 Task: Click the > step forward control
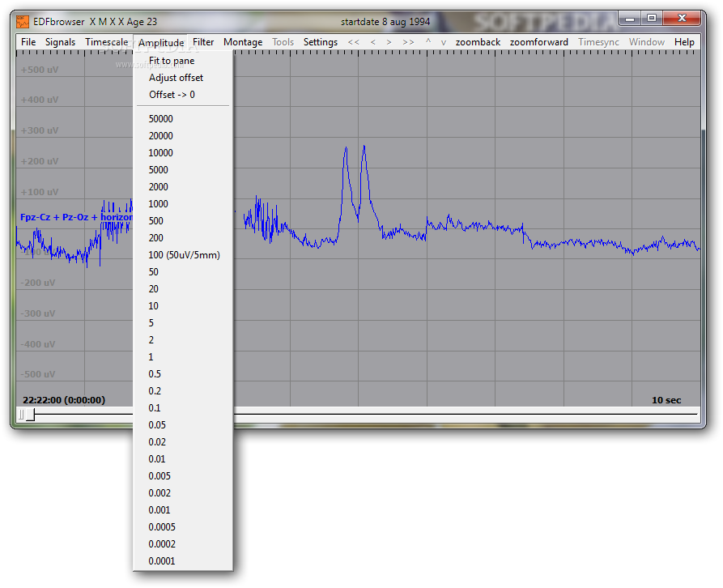pos(389,42)
